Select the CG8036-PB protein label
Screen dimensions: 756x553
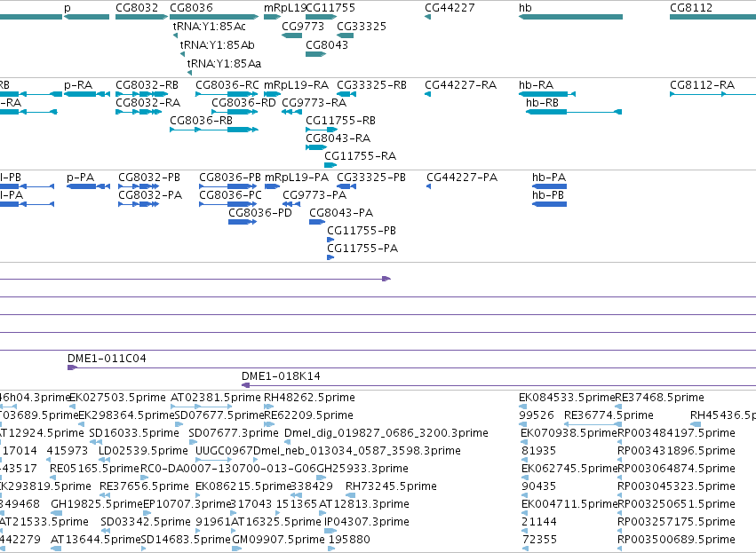pyautogui.click(x=230, y=178)
